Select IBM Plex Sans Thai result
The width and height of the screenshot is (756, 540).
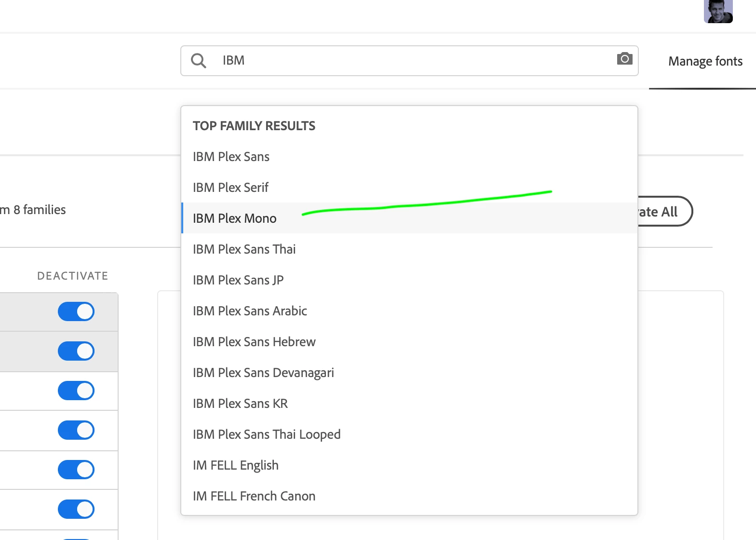[x=409, y=249]
